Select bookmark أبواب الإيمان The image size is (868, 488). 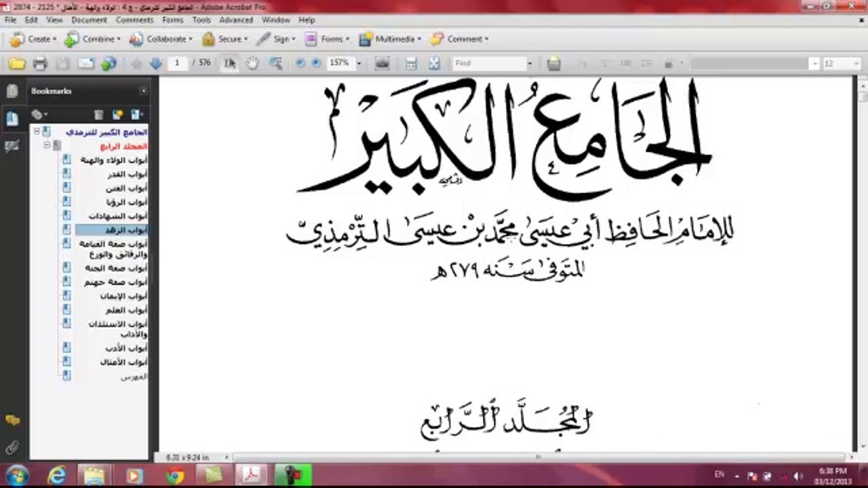click(123, 296)
